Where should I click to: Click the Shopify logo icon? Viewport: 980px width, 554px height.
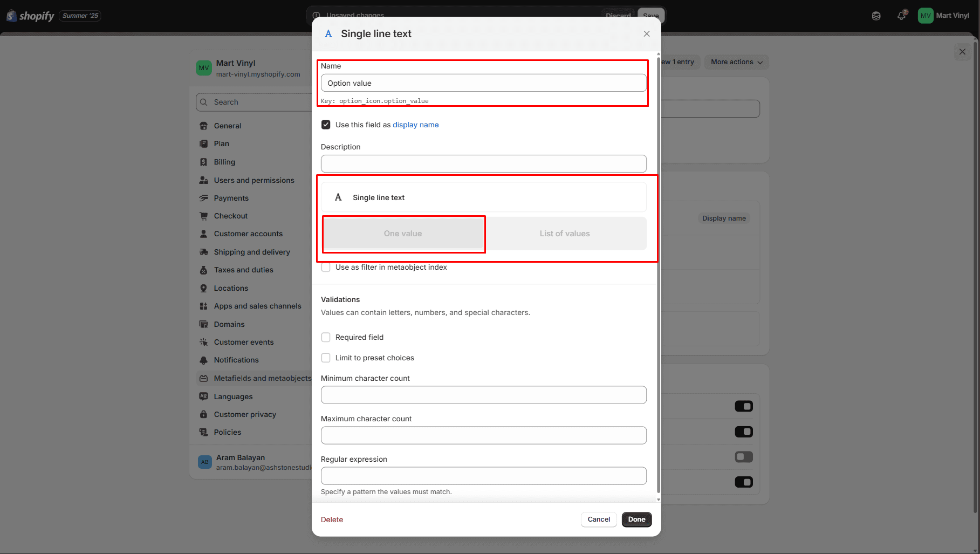tap(11, 16)
